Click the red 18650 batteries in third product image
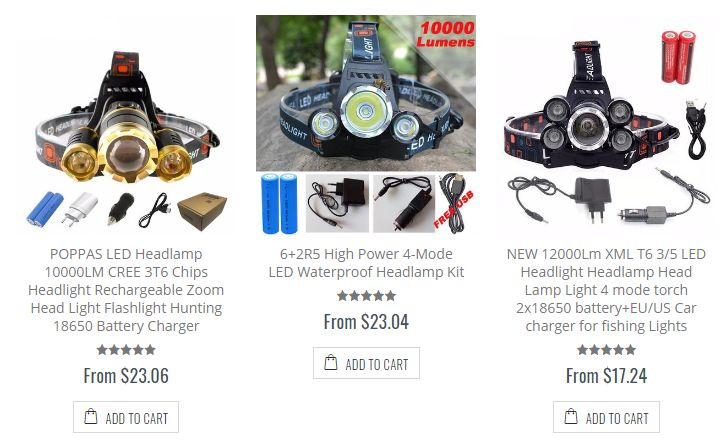The height and width of the screenshot is (445, 727). click(678, 57)
